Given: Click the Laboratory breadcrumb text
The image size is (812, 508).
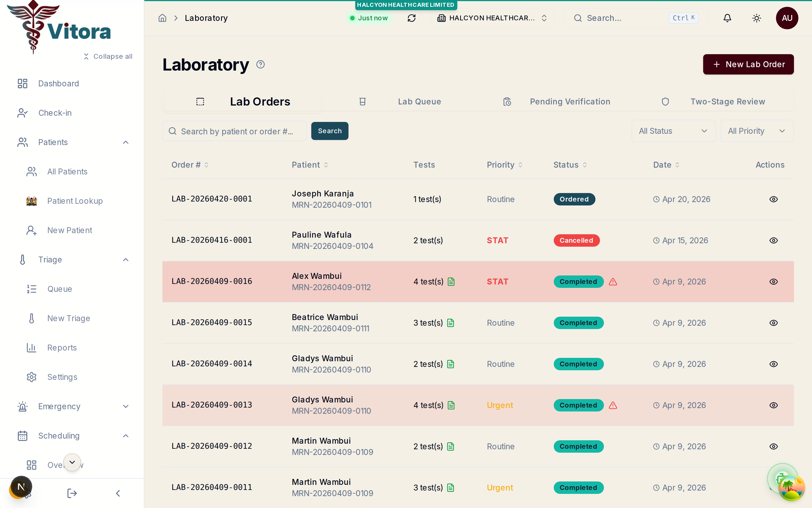Looking at the screenshot, I should coord(206,18).
